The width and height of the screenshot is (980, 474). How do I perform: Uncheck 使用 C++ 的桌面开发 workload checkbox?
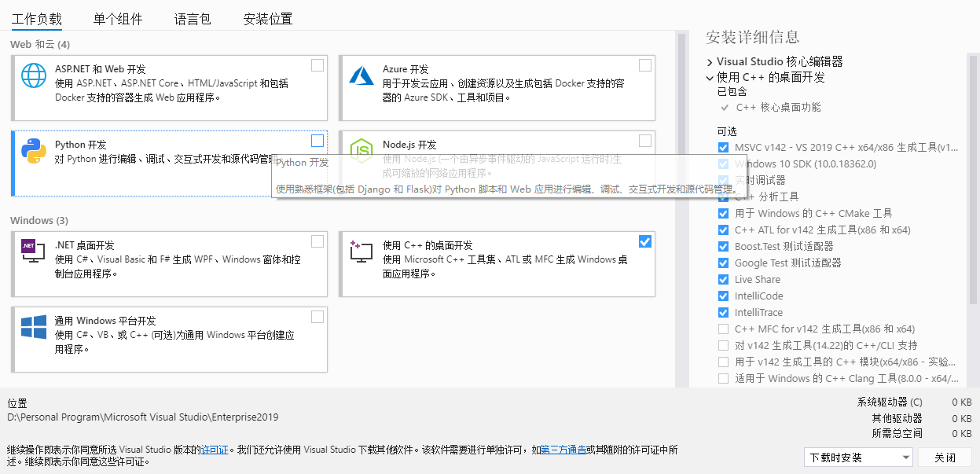point(645,241)
